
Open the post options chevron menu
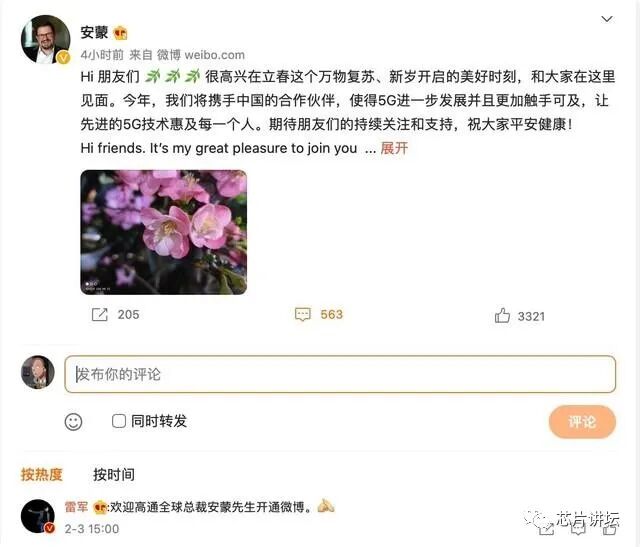pos(607,19)
